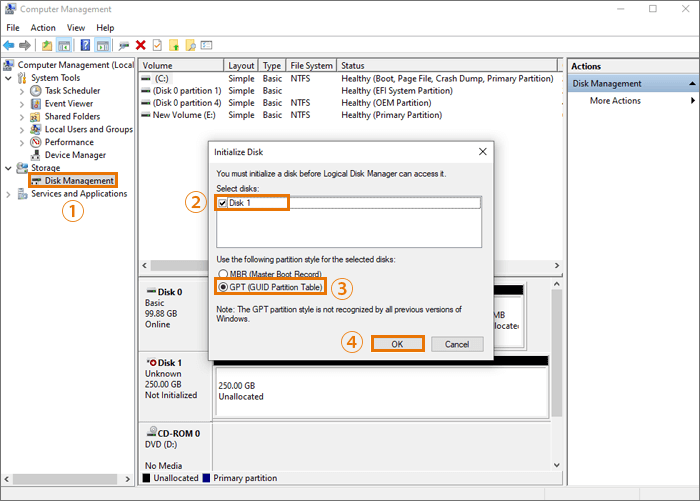Click the disk pane vertical scrollbar thumb
Screen dimensions: 700x501
pyautogui.click(x=557, y=353)
